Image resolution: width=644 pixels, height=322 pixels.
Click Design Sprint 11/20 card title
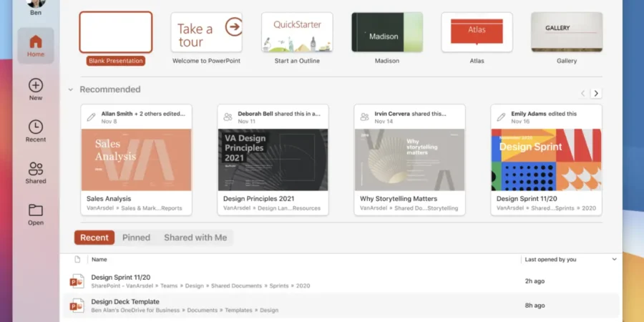tap(527, 199)
